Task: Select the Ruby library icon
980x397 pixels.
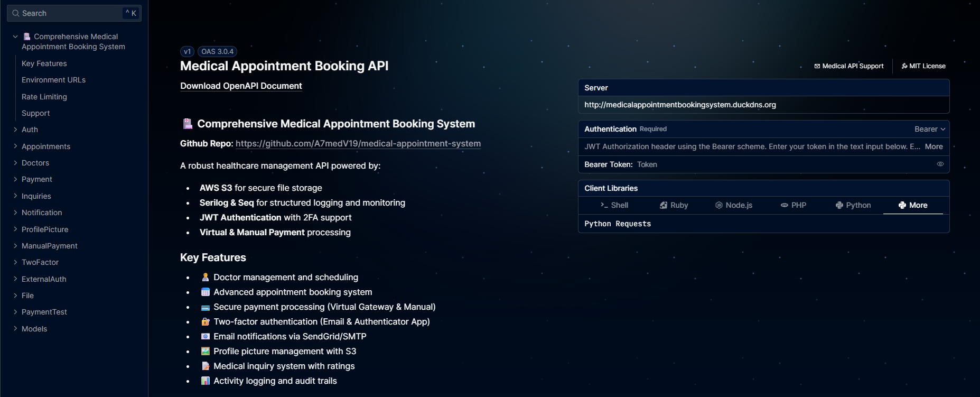Action: pos(664,205)
